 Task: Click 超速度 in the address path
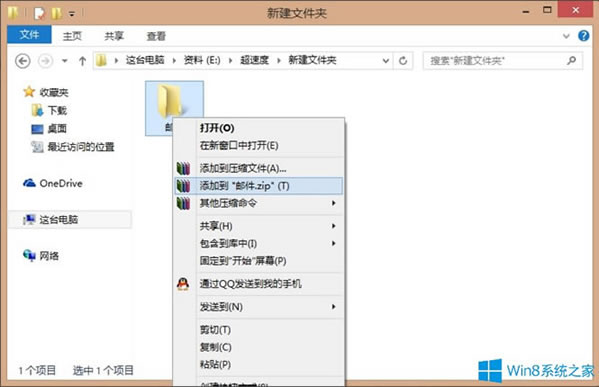(254, 60)
